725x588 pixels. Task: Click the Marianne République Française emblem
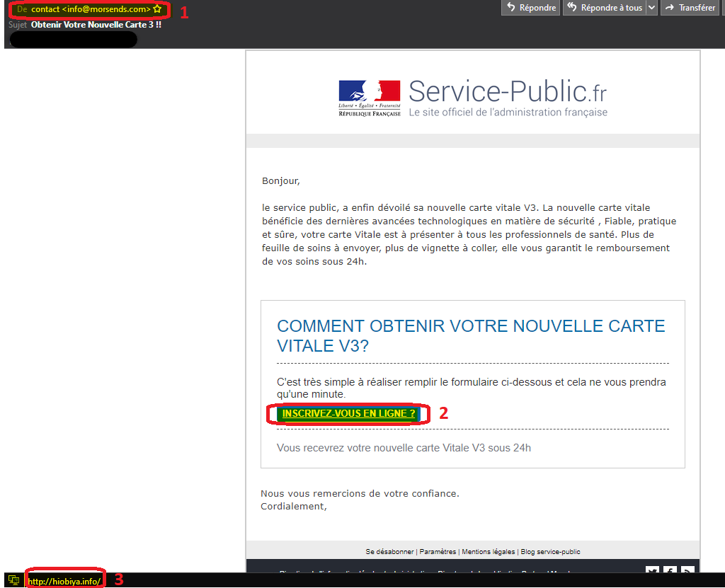pyautogui.click(x=370, y=98)
